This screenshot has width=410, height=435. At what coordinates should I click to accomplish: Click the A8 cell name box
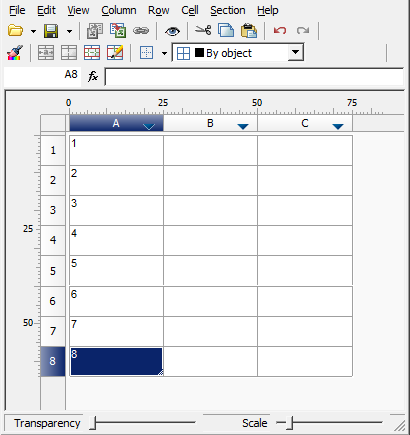pyautogui.click(x=42, y=76)
